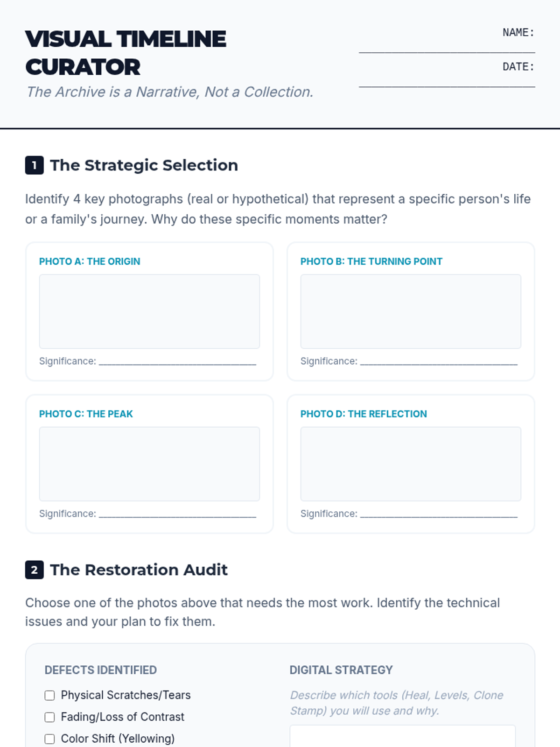Click the NAME field line

(447, 47)
